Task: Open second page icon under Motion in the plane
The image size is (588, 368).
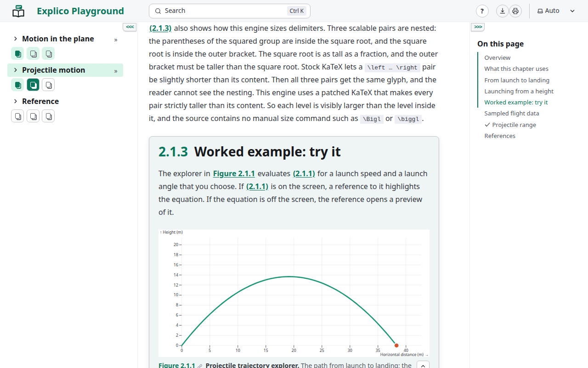Action: pyautogui.click(x=33, y=54)
